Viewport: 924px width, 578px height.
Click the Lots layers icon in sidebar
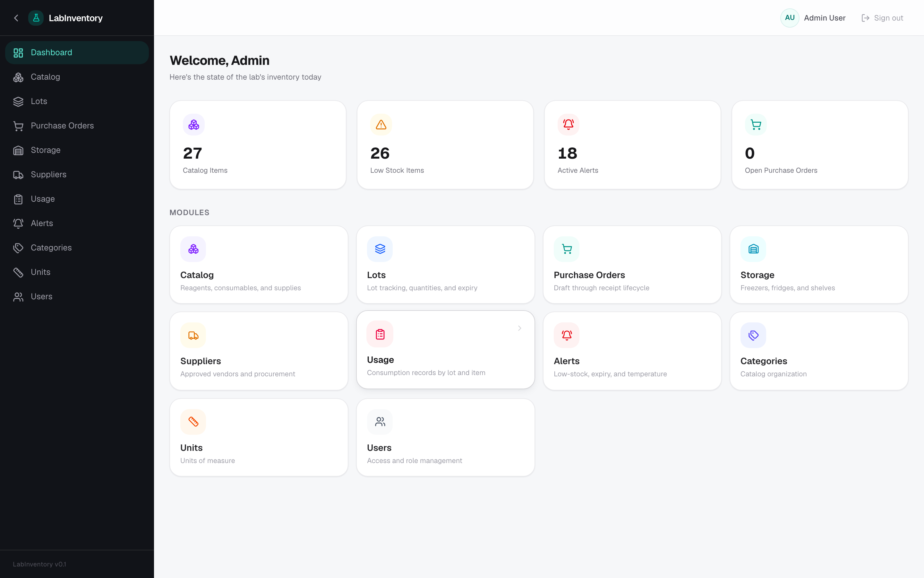[x=18, y=102]
